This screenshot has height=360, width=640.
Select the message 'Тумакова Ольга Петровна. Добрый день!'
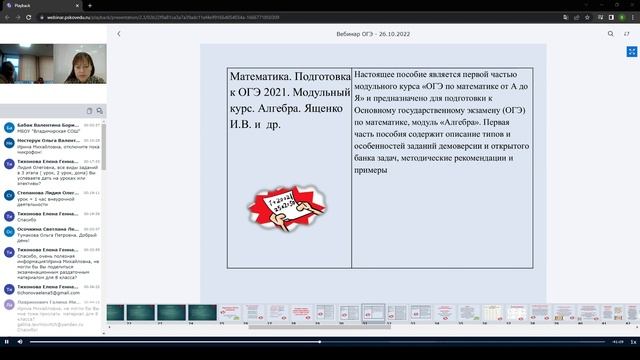(57, 238)
